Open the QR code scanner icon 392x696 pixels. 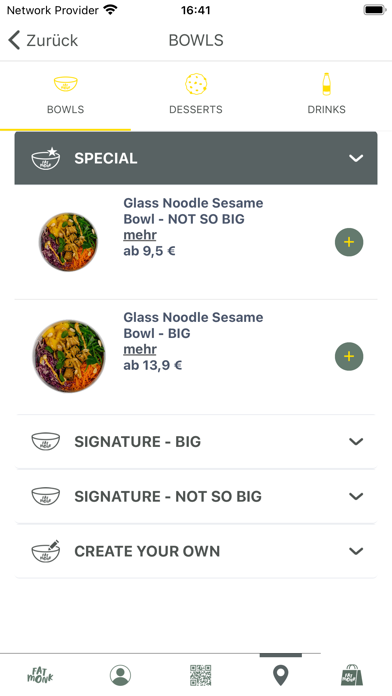(200, 676)
